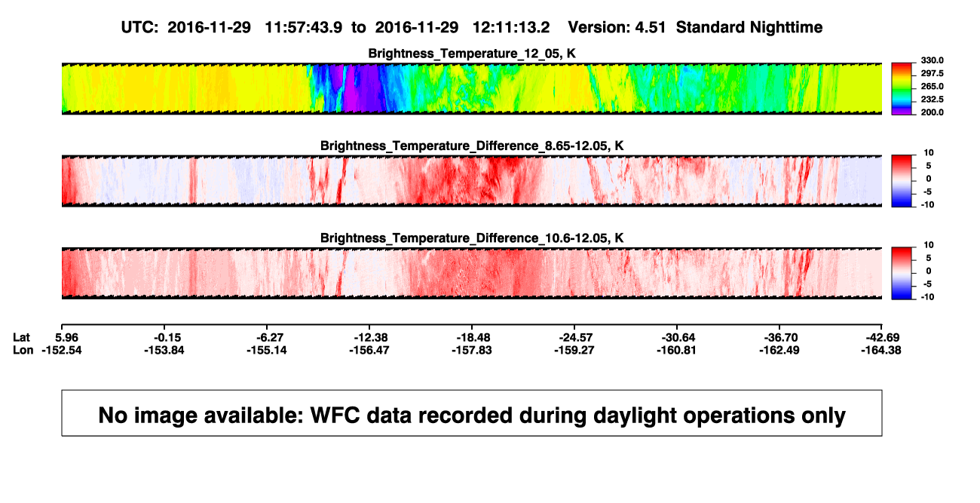
Task: Click latitude value -24.57
Action: point(574,337)
